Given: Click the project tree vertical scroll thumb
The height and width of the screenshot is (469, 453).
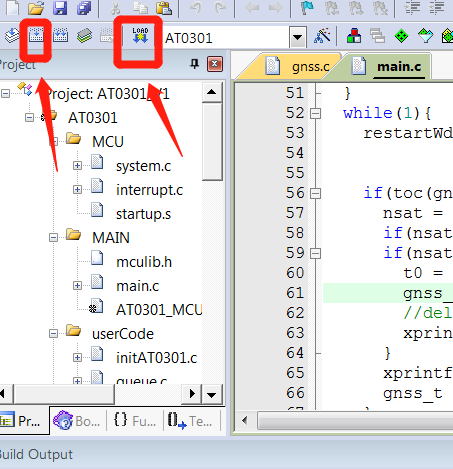Looking at the screenshot, I should coord(212,141).
